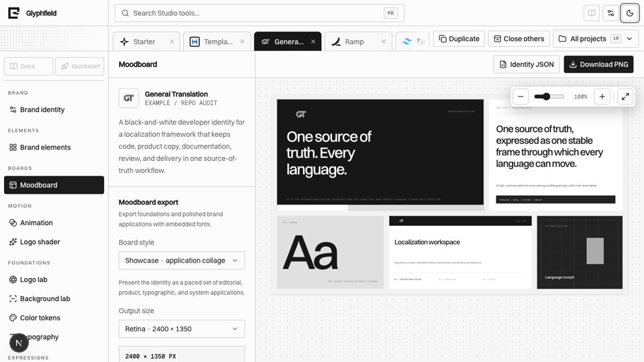Close the Genera... tab
The height and width of the screenshot is (362, 644).
tap(313, 42)
